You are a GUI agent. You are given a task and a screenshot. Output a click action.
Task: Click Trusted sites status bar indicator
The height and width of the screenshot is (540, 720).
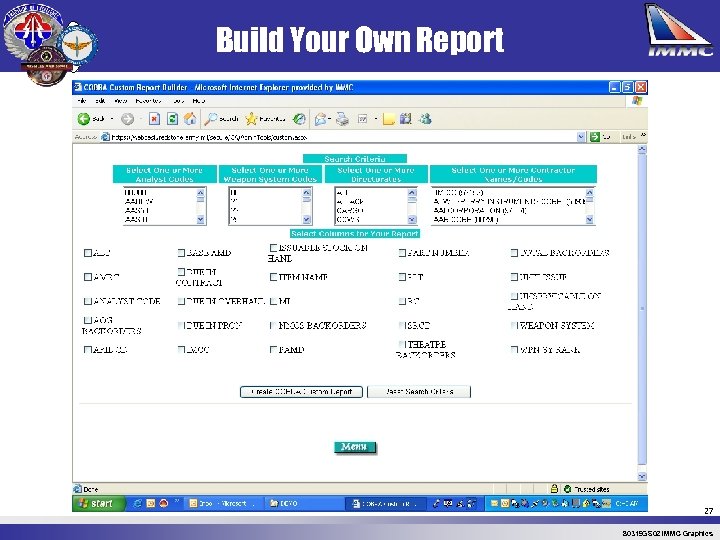tap(586, 489)
